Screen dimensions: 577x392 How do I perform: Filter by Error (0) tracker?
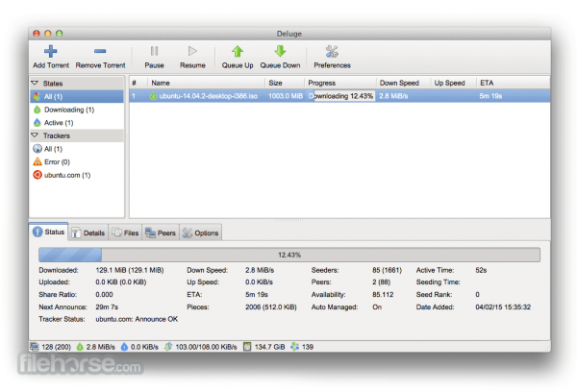[77, 161]
